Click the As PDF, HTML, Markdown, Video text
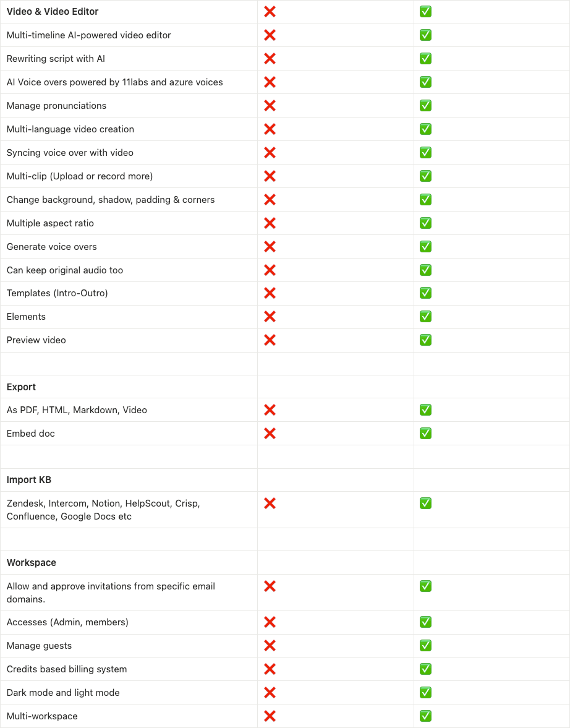Image resolution: width=570 pixels, height=728 pixels. [77, 410]
